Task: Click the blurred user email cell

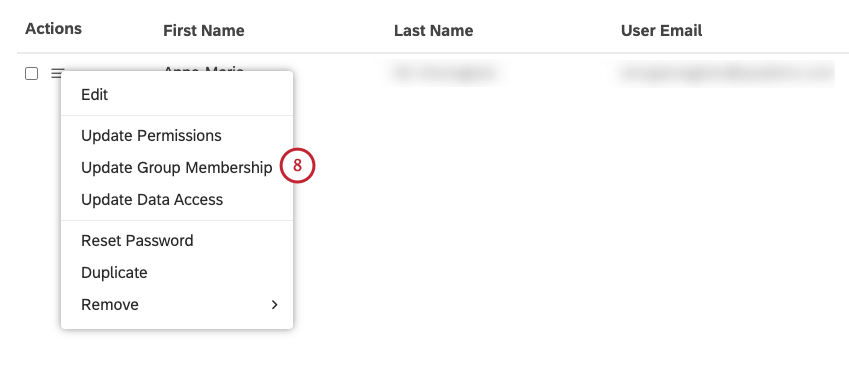Action: point(725,74)
